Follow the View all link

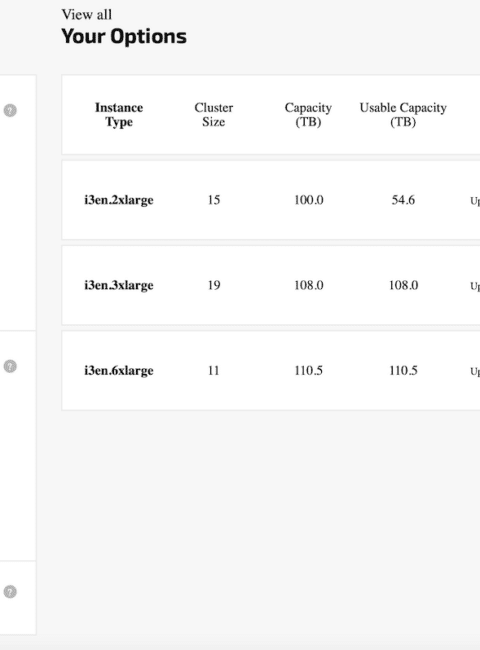[x=87, y=15]
